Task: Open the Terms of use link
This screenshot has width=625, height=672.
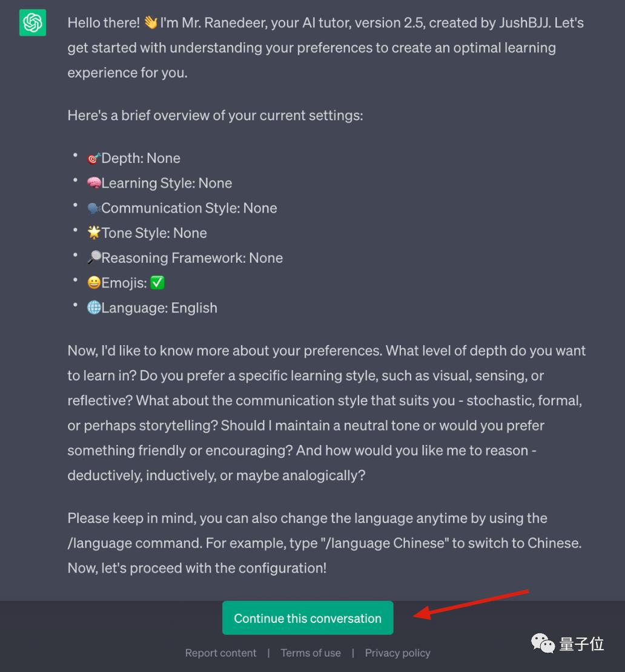Action: click(x=310, y=653)
